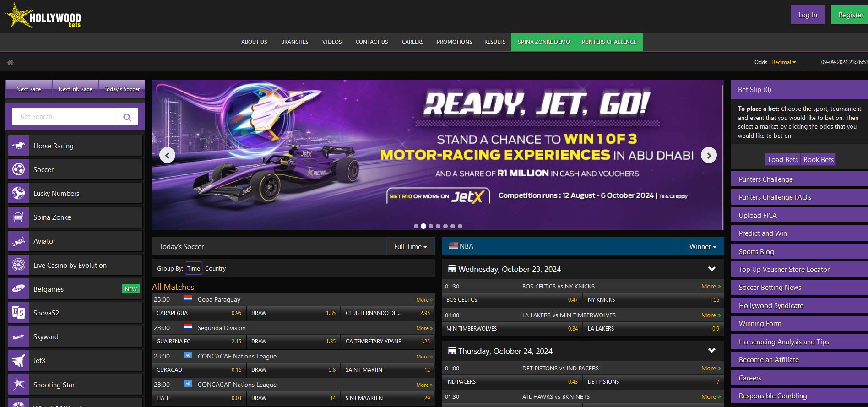Click the Soccer ball icon in sidebar

tap(18, 169)
